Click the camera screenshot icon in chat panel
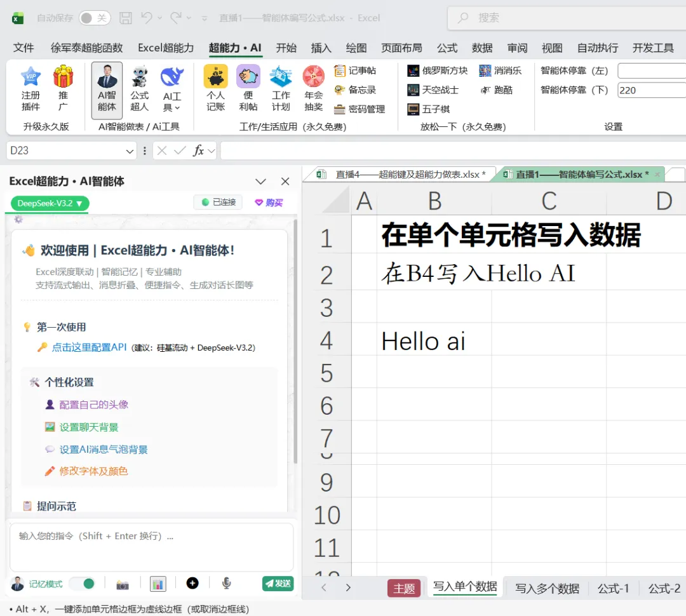 tap(123, 584)
